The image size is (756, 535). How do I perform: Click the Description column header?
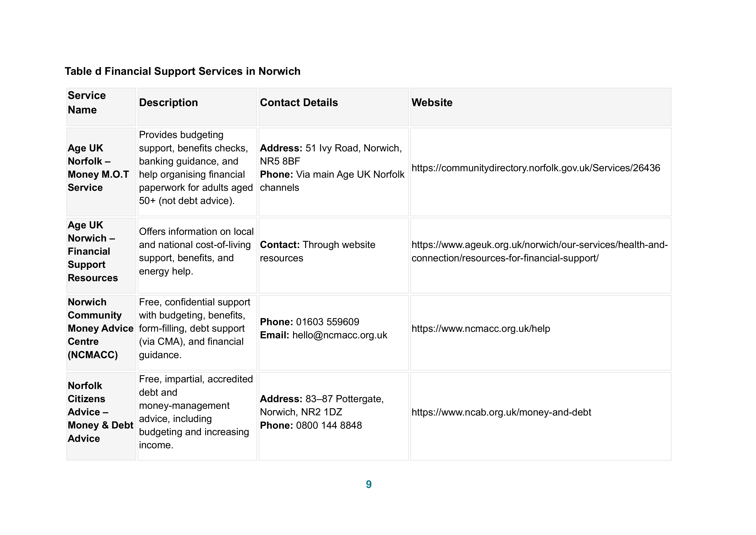click(197, 107)
